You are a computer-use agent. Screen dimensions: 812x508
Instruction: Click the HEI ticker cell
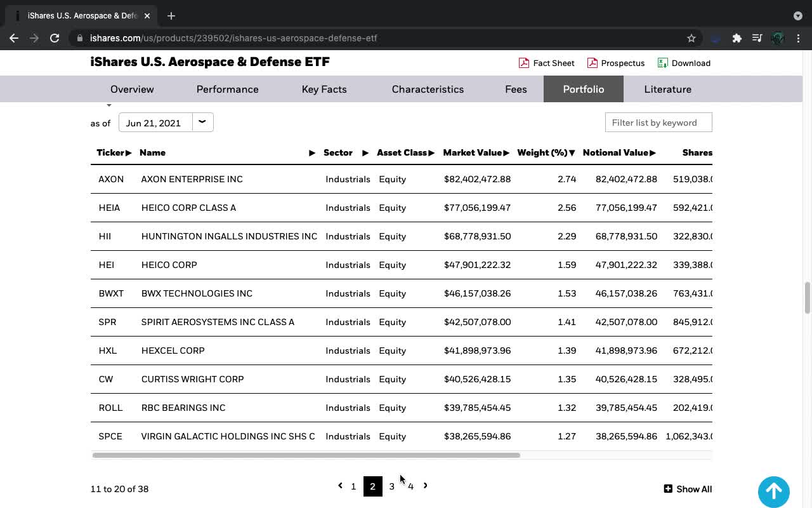coord(106,265)
